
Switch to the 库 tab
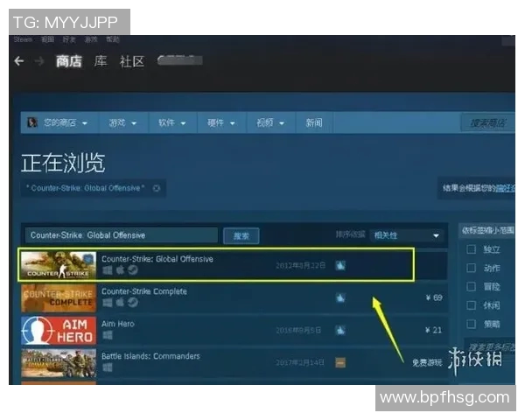[x=101, y=61]
